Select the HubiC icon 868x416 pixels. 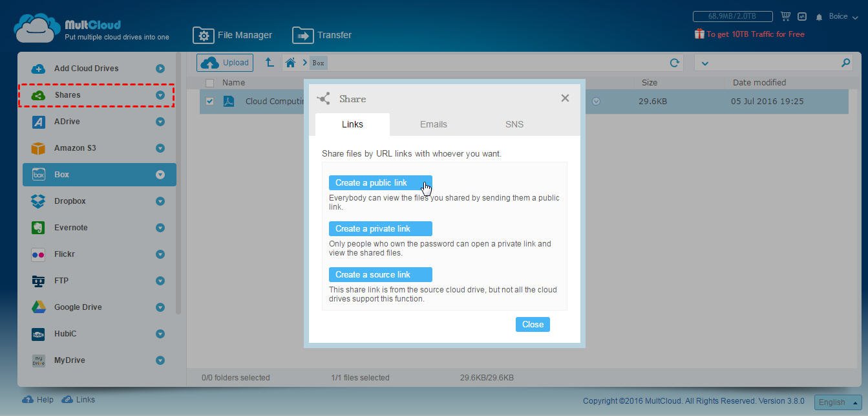pyautogui.click(x=38, y=334)
